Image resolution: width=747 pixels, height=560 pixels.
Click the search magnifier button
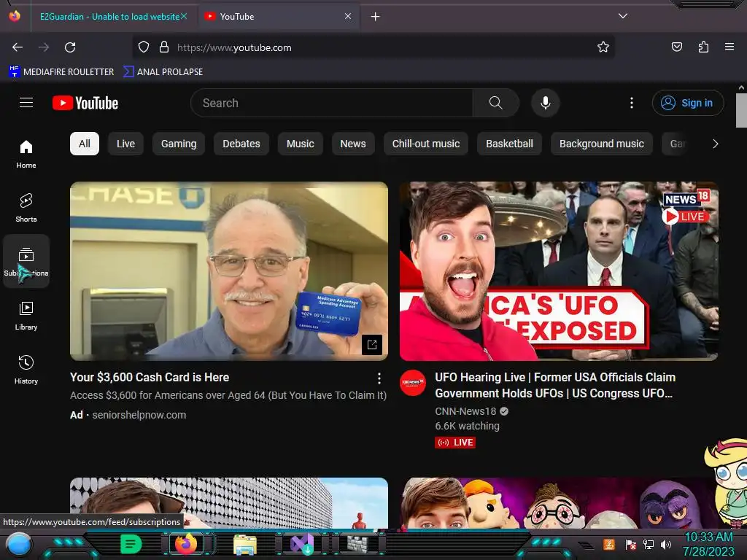[x=495, y=103]
